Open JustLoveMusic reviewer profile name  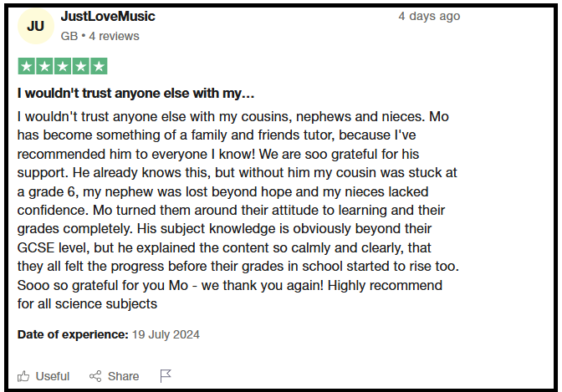point(108,17)
